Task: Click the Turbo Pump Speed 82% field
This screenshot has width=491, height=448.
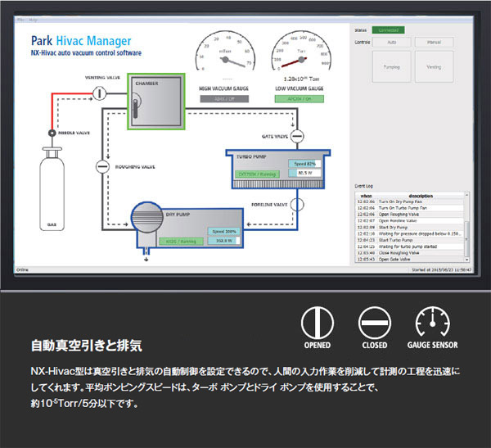Action: coord(304,164)
